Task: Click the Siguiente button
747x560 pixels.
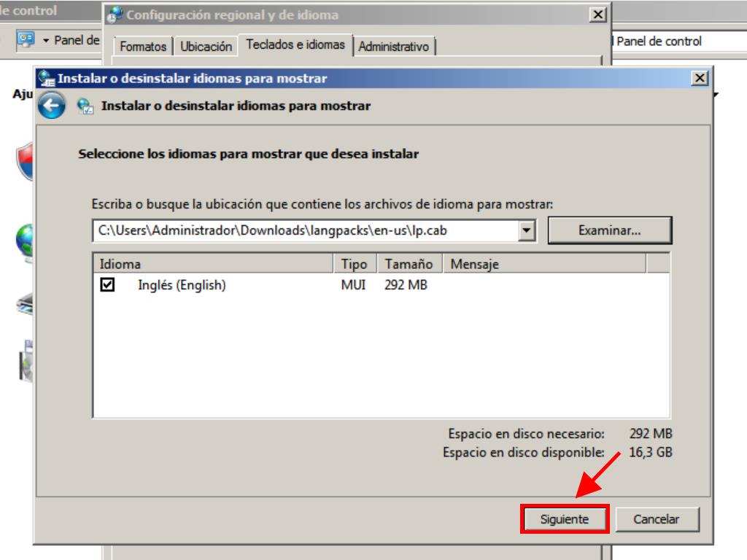Action: (x=564, y=519)
